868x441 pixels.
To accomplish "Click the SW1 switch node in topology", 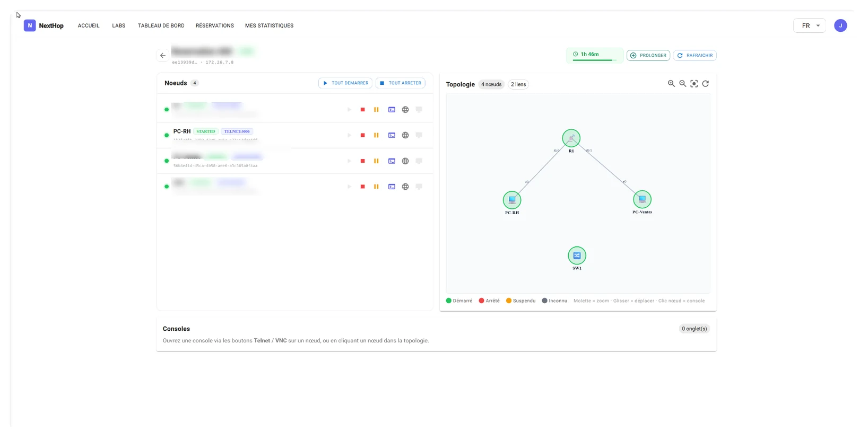I will [577, 255].
